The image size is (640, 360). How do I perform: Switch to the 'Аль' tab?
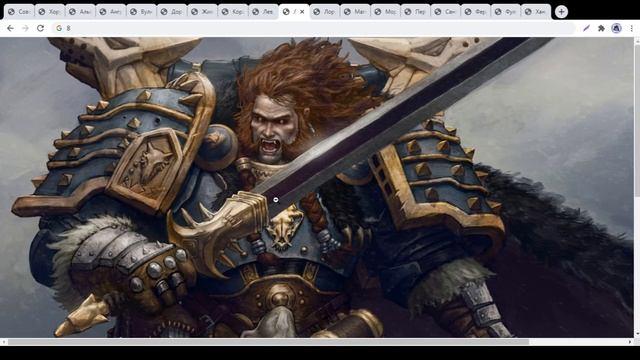pyautogui.click(x=80, y=12)
